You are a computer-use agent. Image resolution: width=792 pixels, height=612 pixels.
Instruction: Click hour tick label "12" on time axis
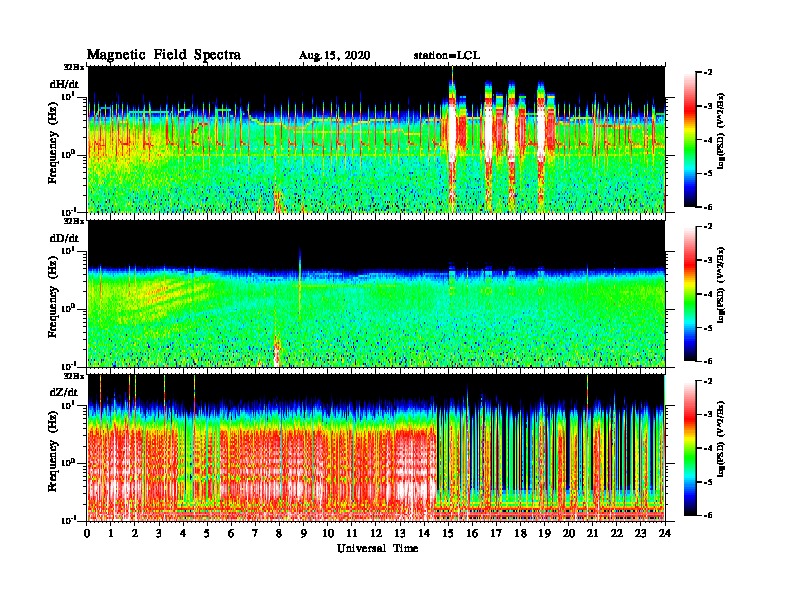[375, 534]
